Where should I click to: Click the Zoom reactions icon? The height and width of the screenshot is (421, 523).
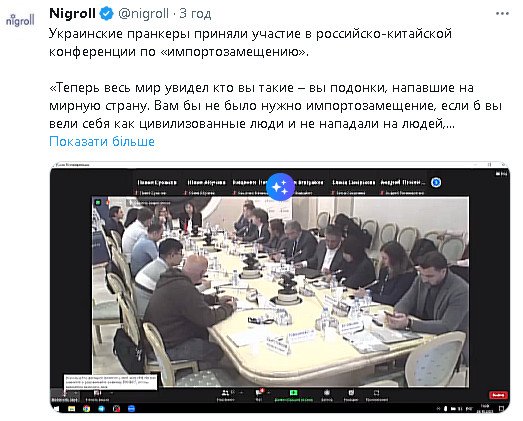coord(351,393)
